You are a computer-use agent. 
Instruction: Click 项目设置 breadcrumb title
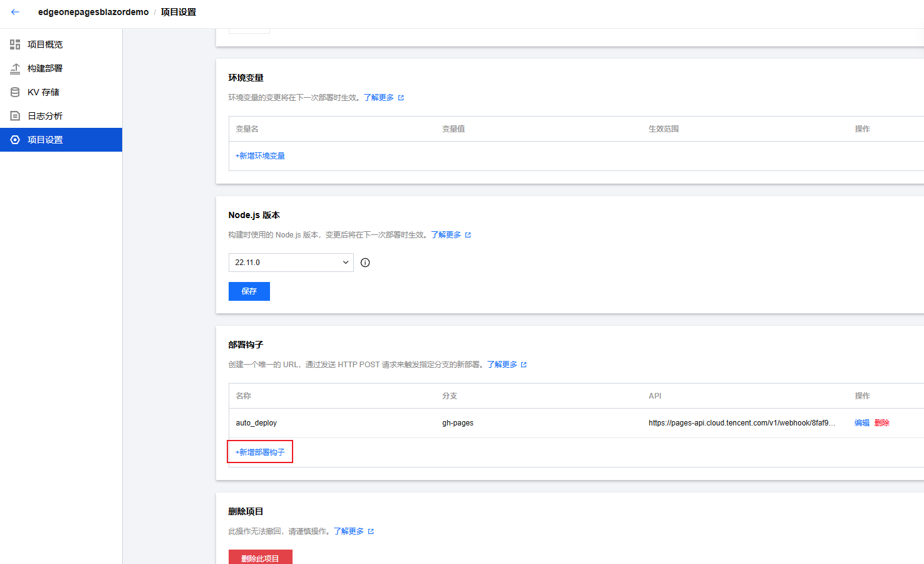coord(179,12)
